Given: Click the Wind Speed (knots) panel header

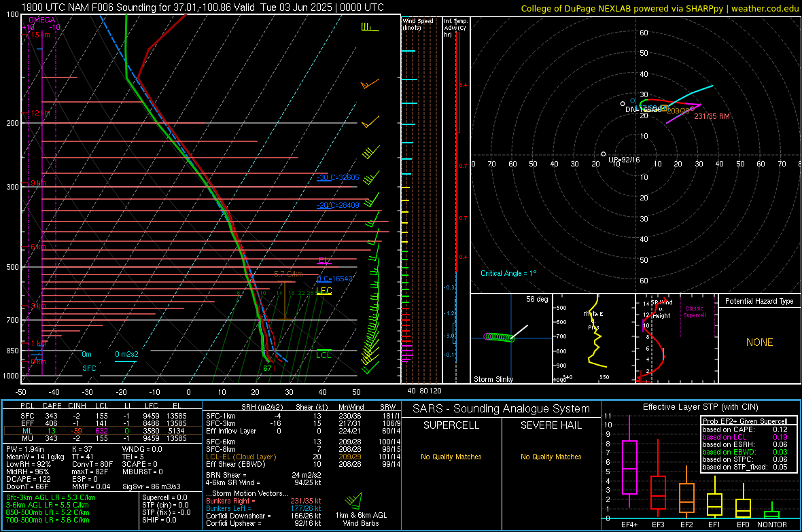Looking at the screenshot, I should click(418, 24).
